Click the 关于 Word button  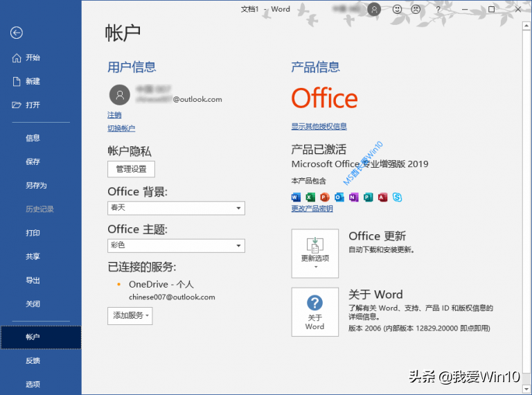tap(315, 313)
